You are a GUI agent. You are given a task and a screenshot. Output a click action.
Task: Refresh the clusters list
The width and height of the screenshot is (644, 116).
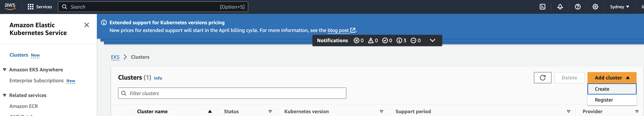click(x=543, y=78)
